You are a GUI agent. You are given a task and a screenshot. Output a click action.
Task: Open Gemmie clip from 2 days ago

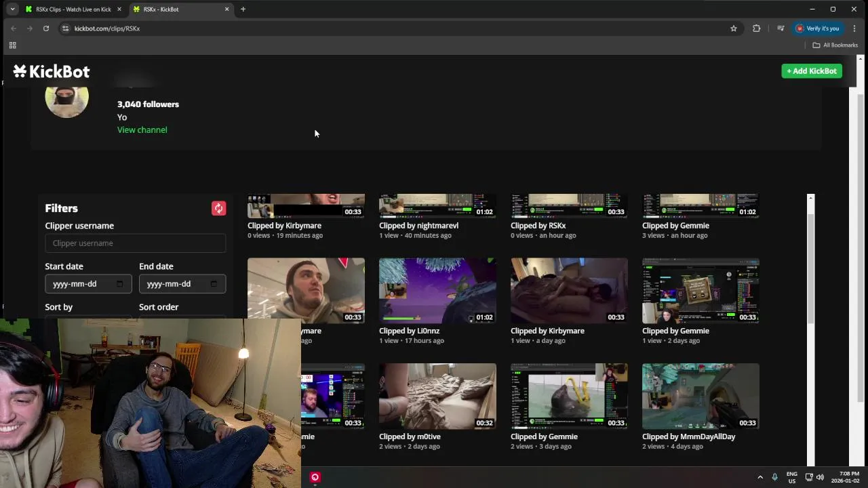(x=701, y=291)
